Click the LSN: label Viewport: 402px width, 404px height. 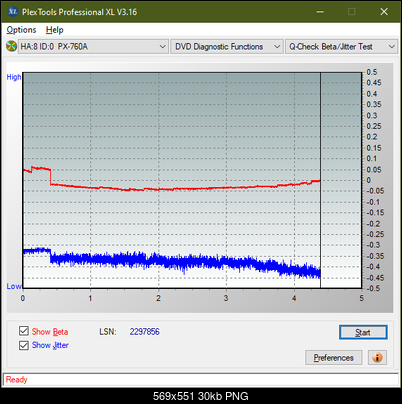pyautogui.click(x=108, y=332)
